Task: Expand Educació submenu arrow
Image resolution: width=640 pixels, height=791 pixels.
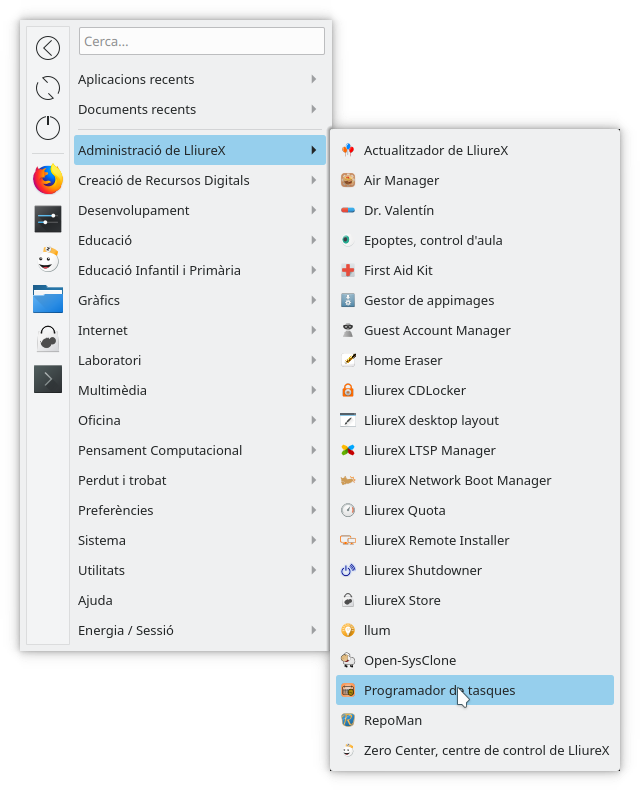Action: 314,240
